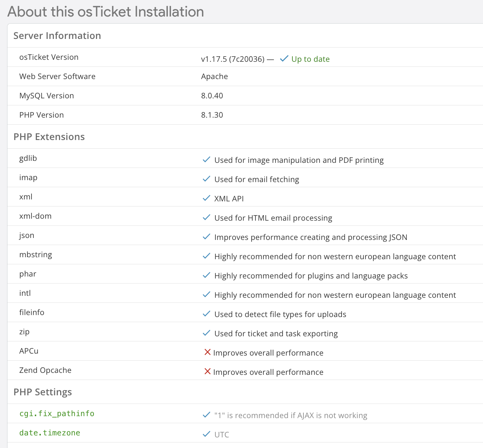Click the Zend Opcache extension name
The image size is (483, 448).
[45, 371]
